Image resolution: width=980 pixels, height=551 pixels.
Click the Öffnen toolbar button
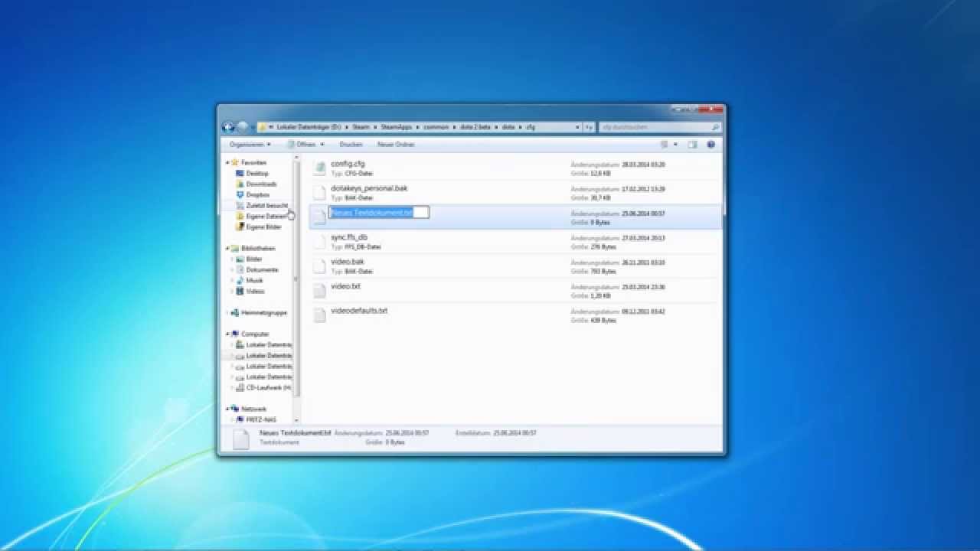click(x=302, y=144)
